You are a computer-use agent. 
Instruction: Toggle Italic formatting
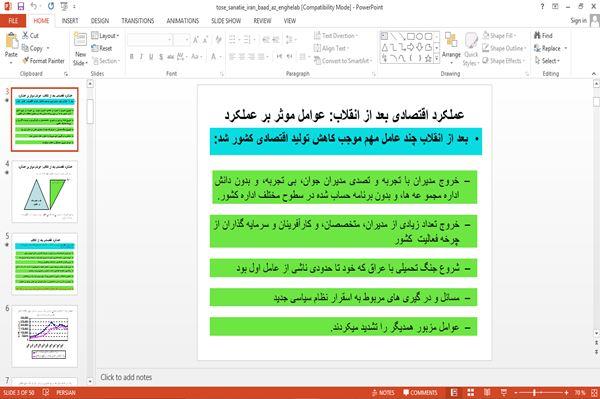141,57
